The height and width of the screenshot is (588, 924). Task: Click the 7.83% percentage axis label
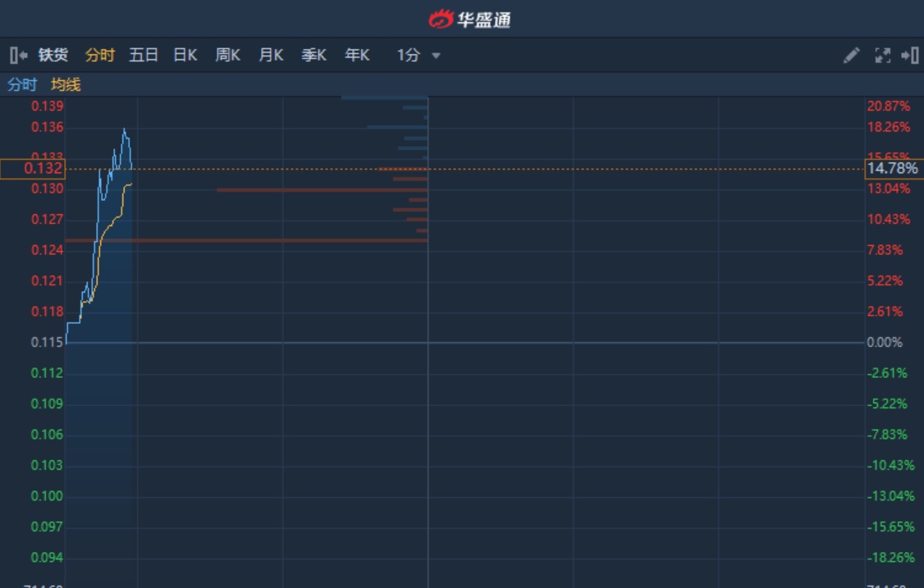(885, 250)
